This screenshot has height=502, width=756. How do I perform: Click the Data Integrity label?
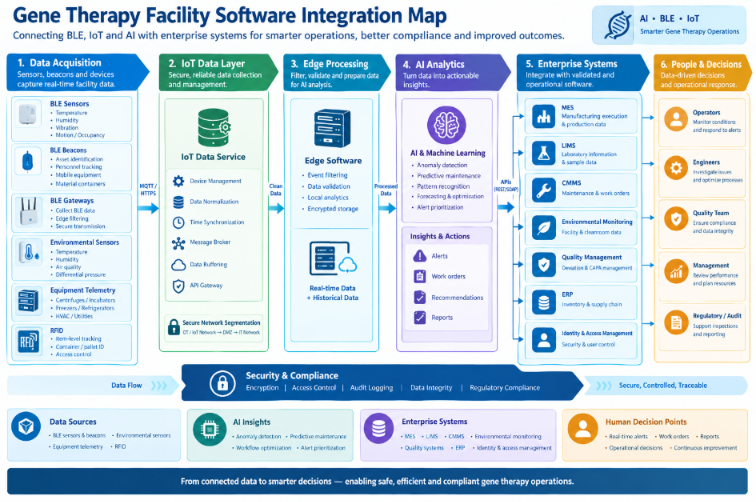pos(431,388)
